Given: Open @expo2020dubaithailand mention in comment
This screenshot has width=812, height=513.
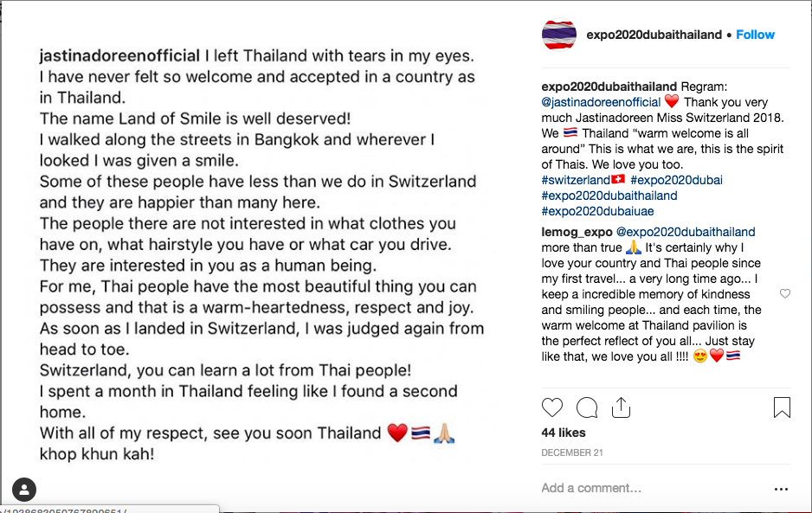Looking at the screenshot, I should pyautogui.click(x=685, y=232).
